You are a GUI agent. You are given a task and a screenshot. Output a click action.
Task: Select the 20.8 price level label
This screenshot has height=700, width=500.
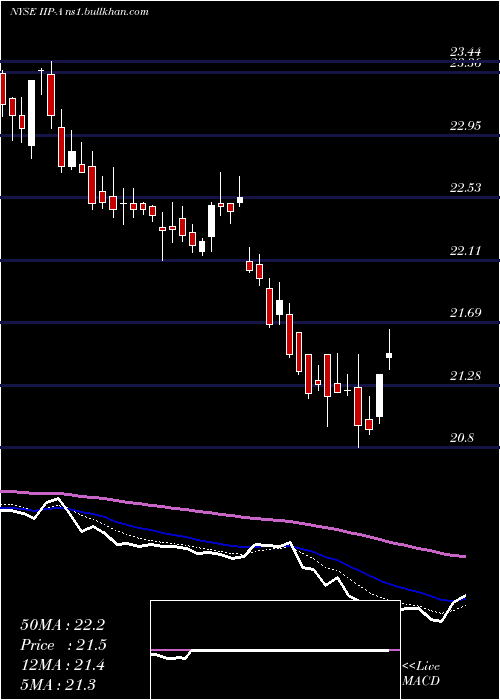click(462, 438)
